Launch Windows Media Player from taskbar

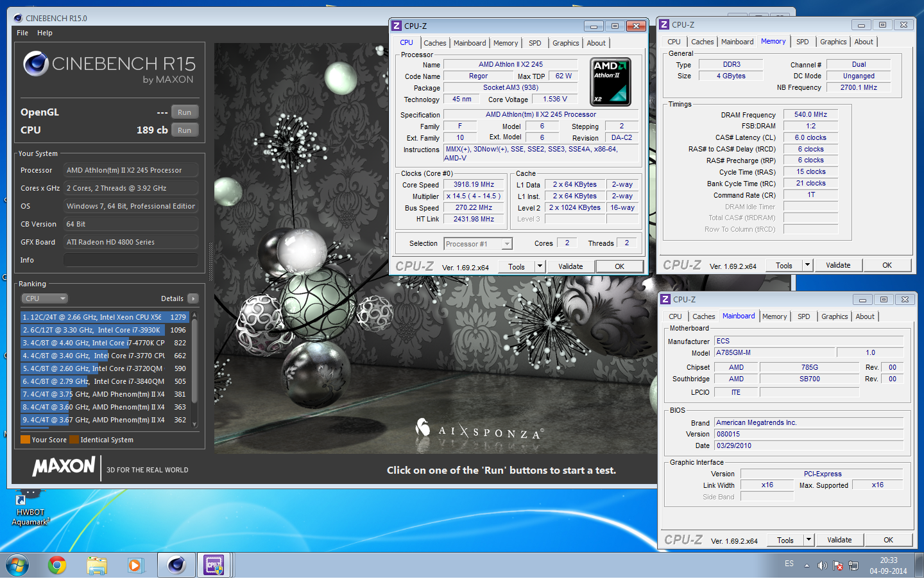135,565
